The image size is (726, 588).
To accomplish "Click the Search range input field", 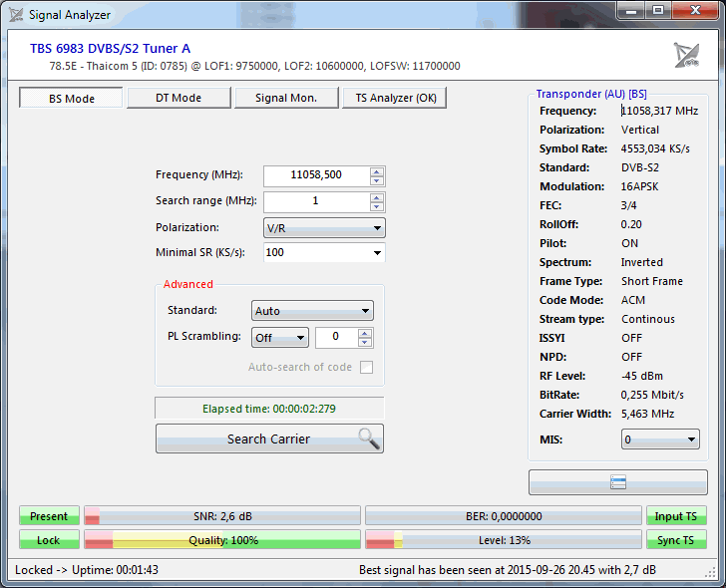I will (x=317, y=201).
